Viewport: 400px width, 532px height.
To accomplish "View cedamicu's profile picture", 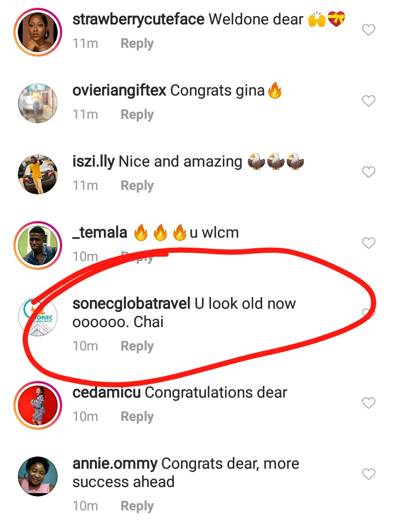I will pos(38,405).
